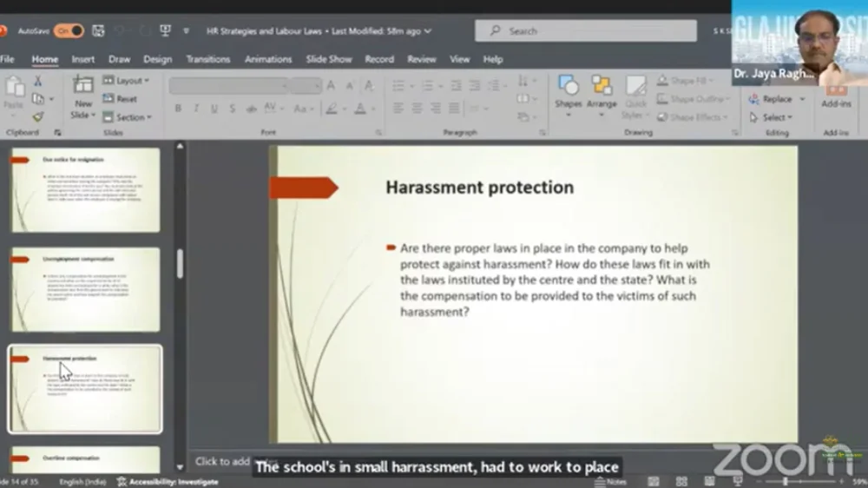Toggle the AutoSave switch off

69,31
